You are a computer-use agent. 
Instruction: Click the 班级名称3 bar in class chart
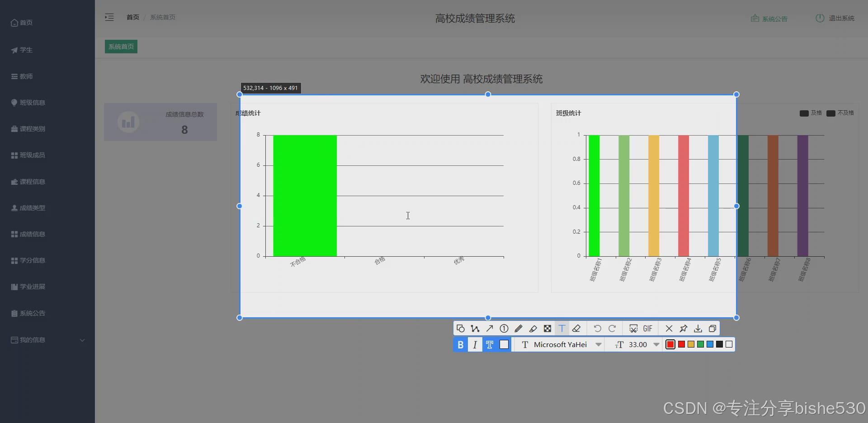[654, 196]
